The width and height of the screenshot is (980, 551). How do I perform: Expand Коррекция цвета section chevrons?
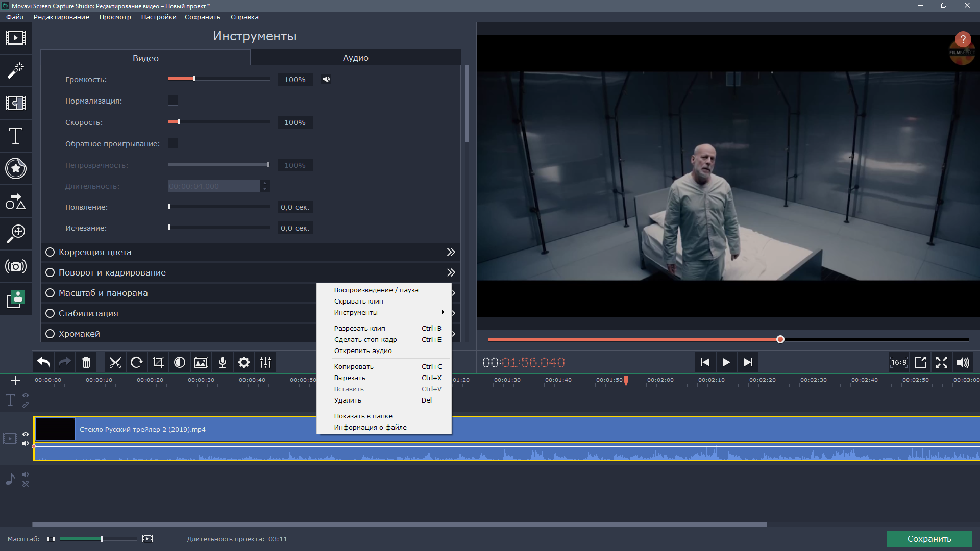(451, 252)
